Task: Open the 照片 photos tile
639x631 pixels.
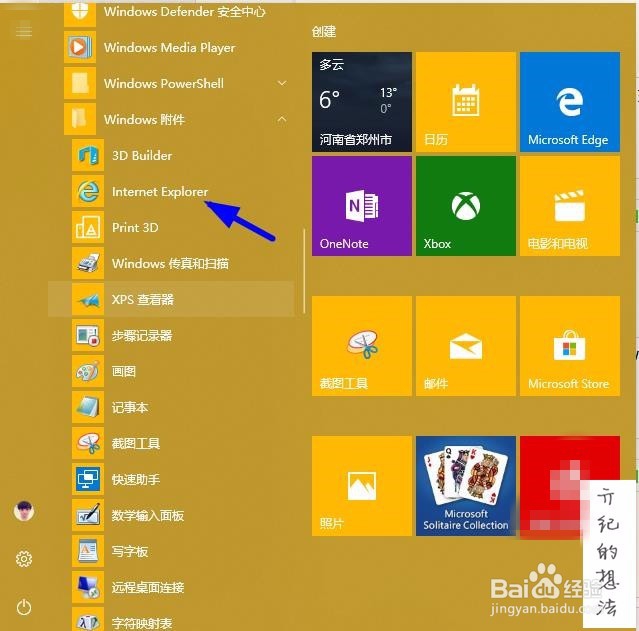Action: (362, 486)
